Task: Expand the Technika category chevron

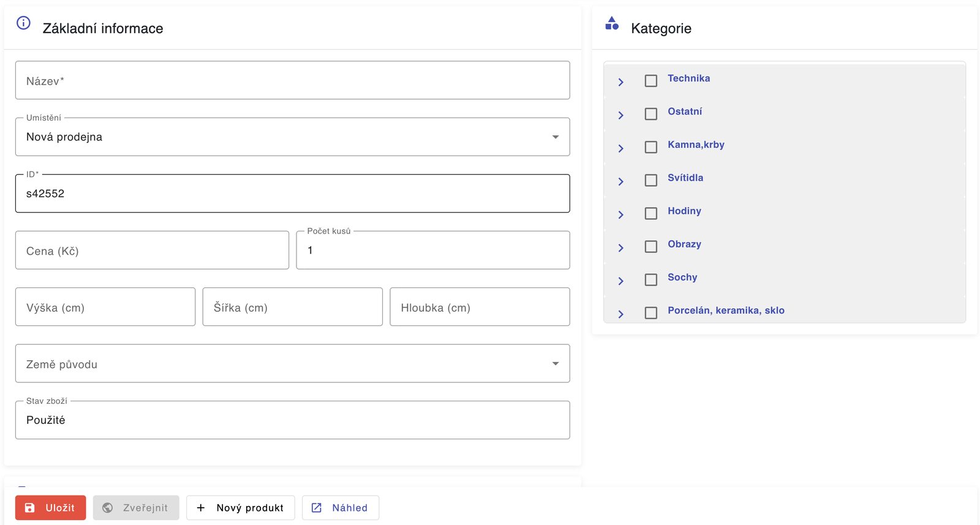Action: point(620,82)
